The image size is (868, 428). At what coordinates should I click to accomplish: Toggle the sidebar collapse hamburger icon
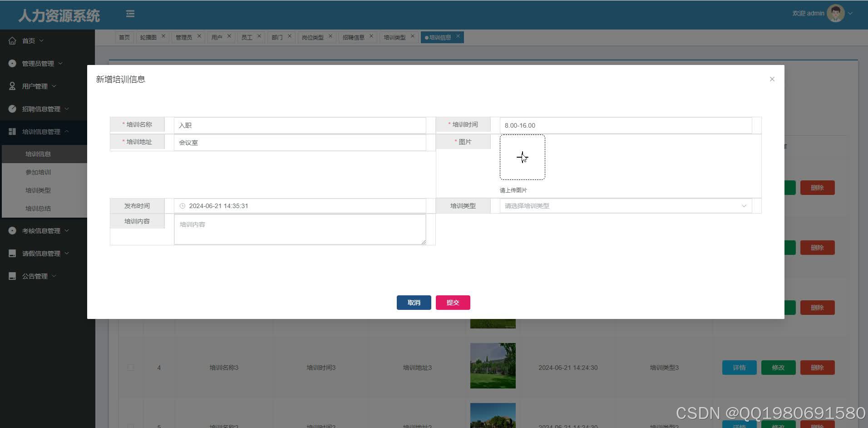click(130, 14)
